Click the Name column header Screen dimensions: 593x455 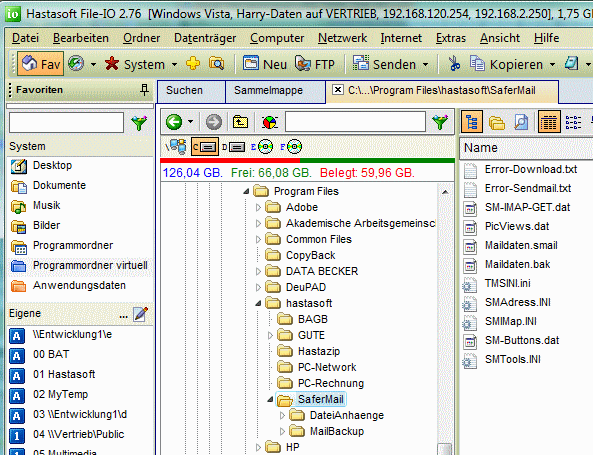tap(526, 148)
